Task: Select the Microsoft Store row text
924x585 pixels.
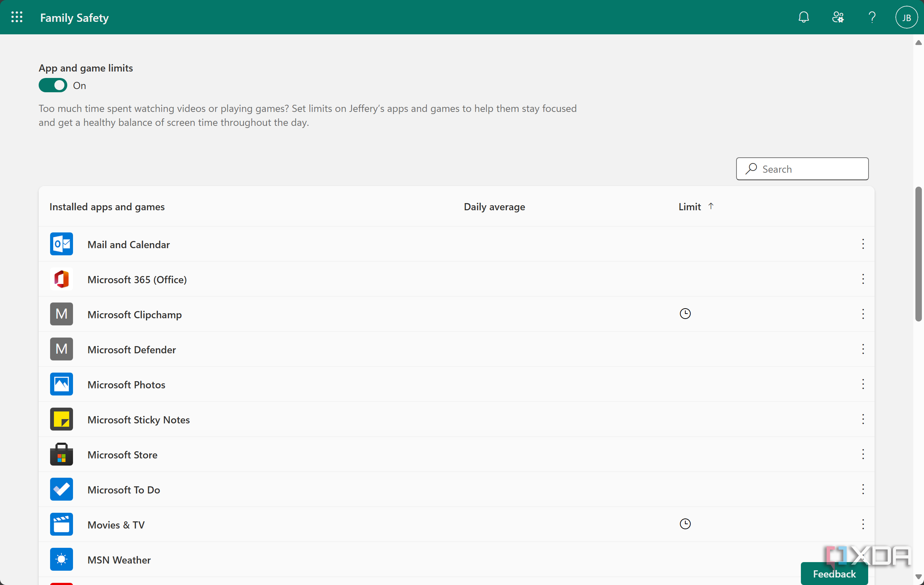Action: pos(122,454)
